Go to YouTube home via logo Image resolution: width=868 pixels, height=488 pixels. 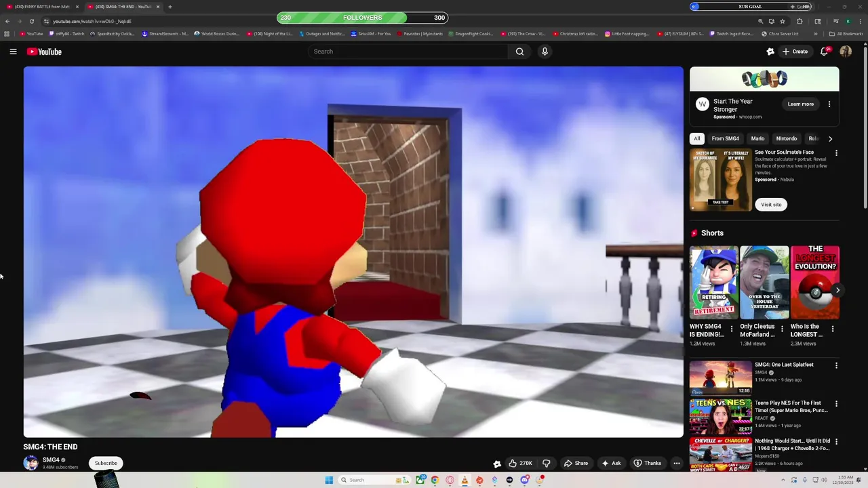[x=44, y=52]
